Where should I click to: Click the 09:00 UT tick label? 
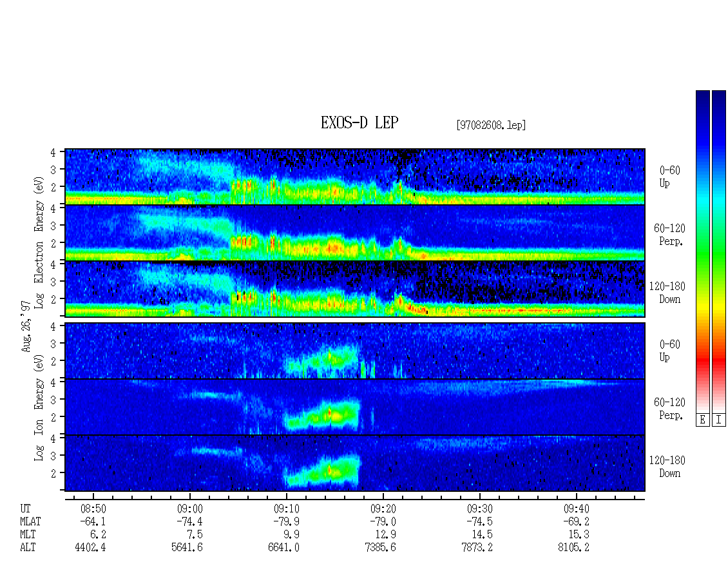[190, 509]
